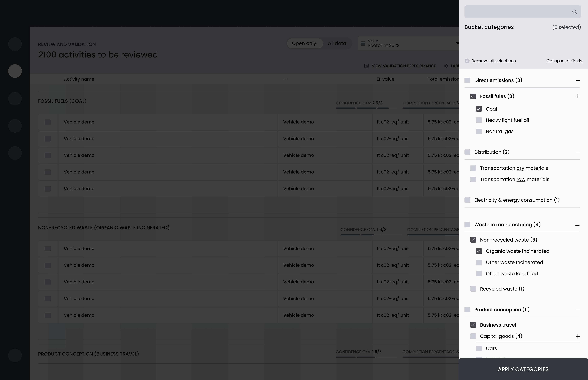Image resolution: width=588 pixels, height=380 pixels.
Task: Click the bottom icon in the left sidebar
Action: click(x=15, y=355)
